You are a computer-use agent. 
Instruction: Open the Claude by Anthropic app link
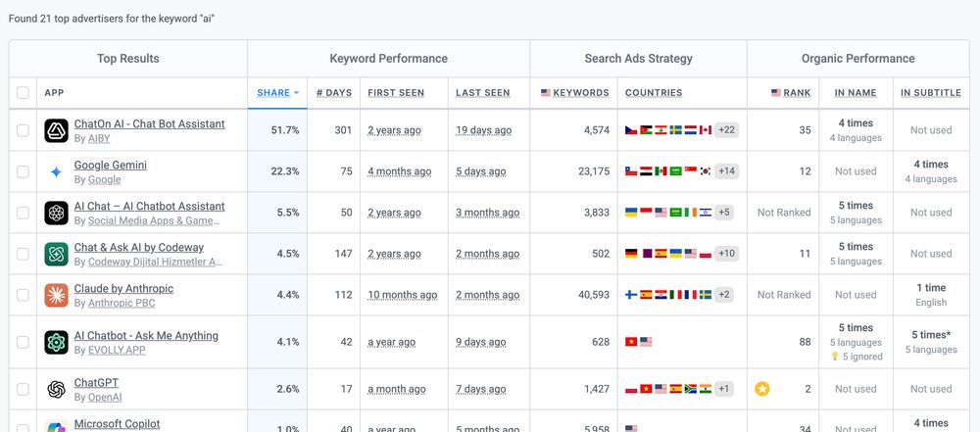coord(123,288)
